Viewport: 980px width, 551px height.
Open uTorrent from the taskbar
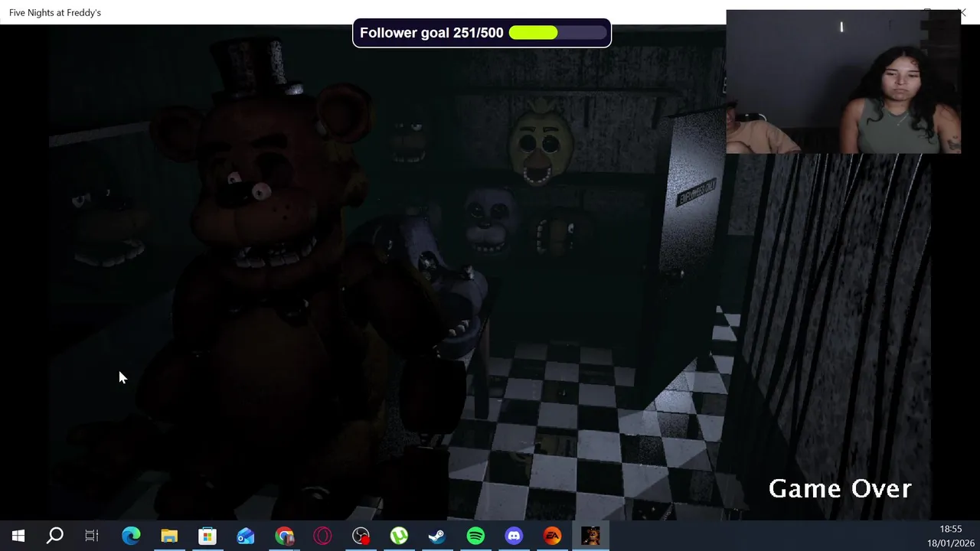[399, 536]
